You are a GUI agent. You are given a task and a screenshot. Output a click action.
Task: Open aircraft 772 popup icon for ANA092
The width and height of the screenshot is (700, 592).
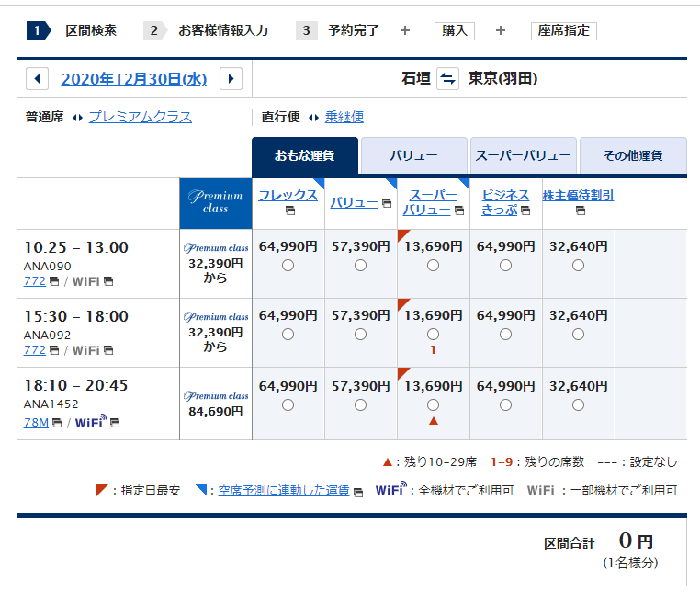54,350
